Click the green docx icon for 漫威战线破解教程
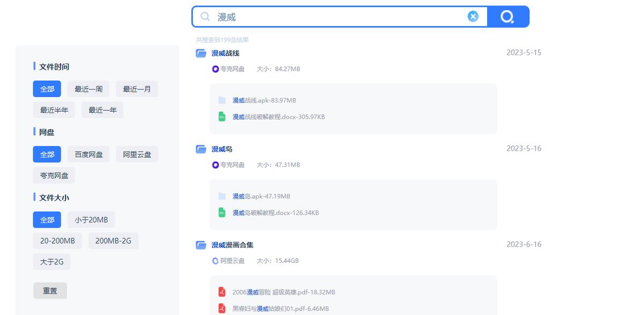 222,116
